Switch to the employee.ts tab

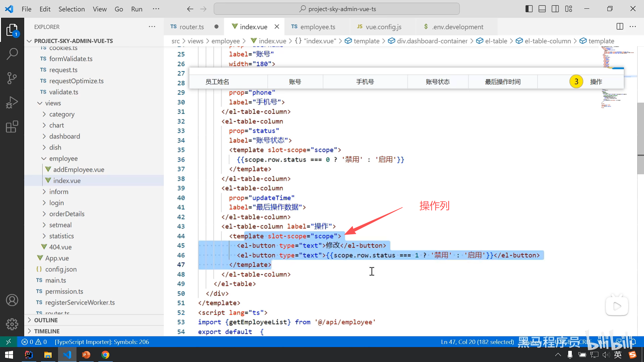coord(317,27)
